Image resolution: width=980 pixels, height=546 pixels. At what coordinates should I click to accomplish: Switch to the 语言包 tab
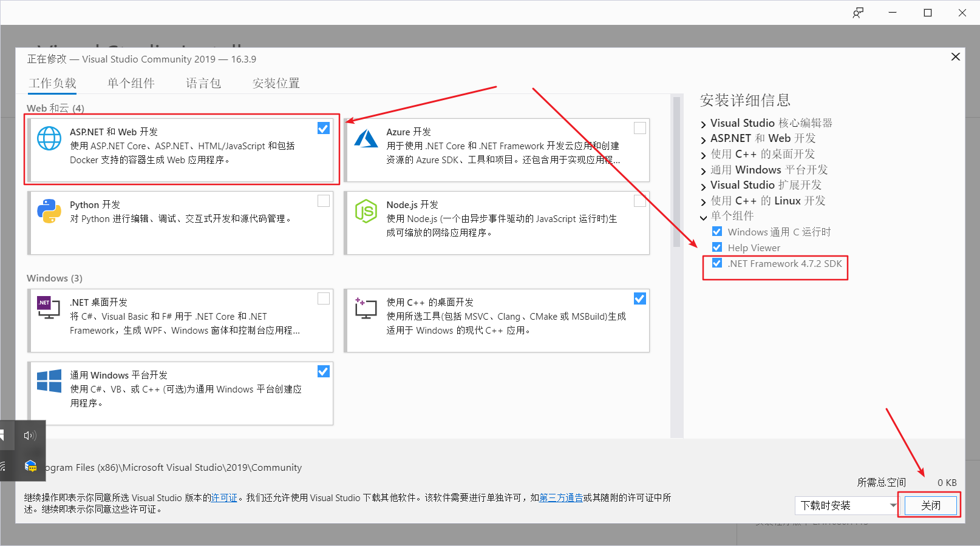pos(203,83)
